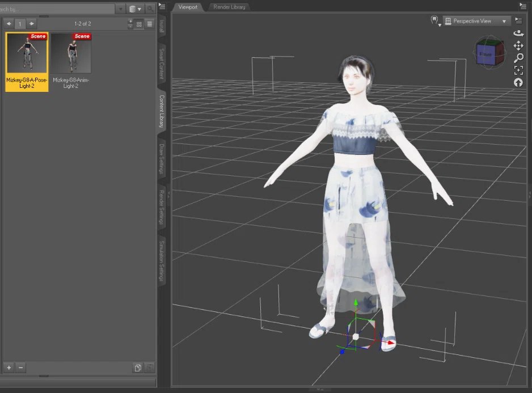The height and width of the screenshot is (393, 532).
Task: Open the Draw Settings pane tab
Action: pos(162,159)
